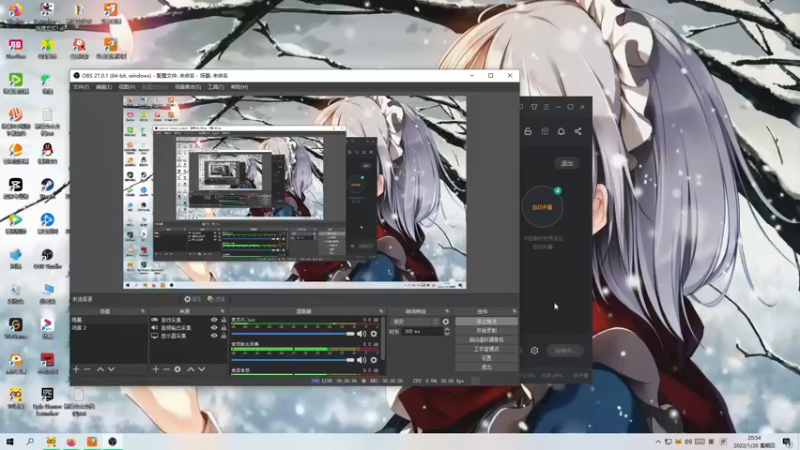Add a new scene with the plus icon
This screenshot has height=450, width=800.
click(76, 369)
